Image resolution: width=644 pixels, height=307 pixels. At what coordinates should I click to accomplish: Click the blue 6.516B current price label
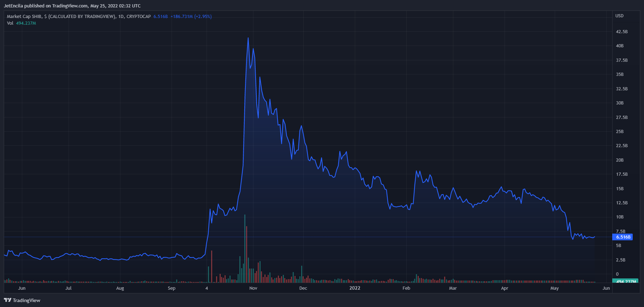pyautogui.click(x=622, y=237)
